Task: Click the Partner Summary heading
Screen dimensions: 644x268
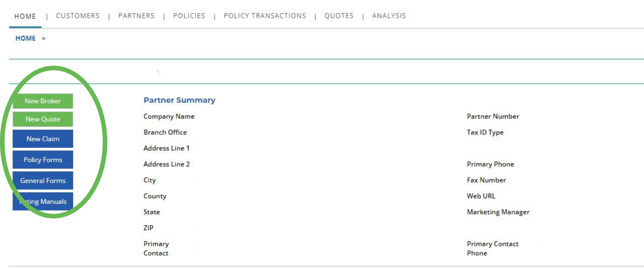Action: (x=179, y=100)
